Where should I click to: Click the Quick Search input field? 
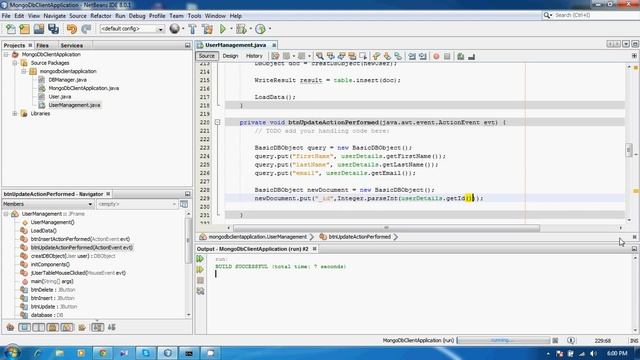pyautogui.click(x=596, y=15)
